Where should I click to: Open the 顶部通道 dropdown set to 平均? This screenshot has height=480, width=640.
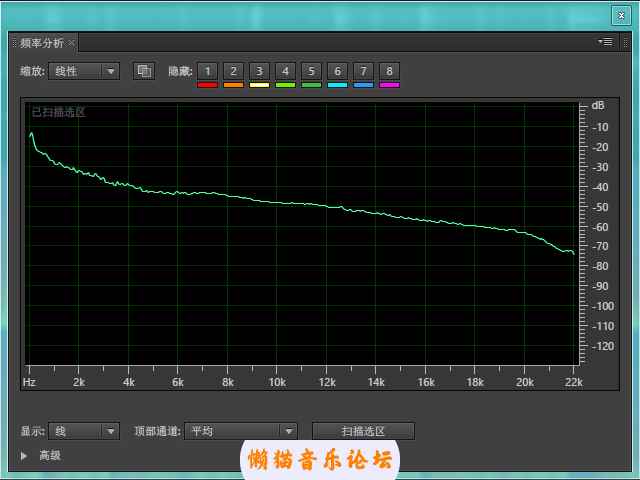click(241, 431)
